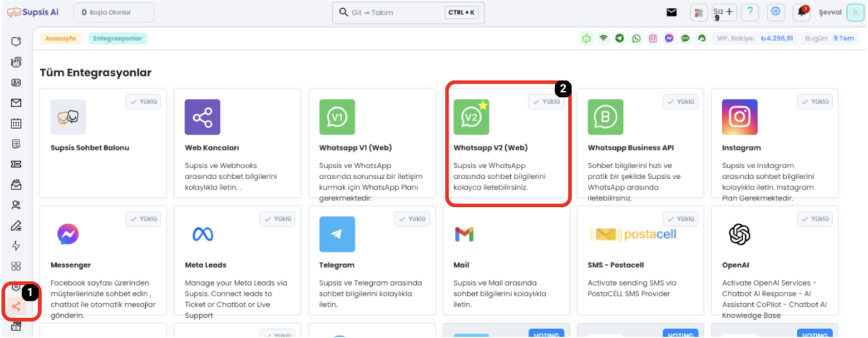Open the help question mark icon

coord(750,12)
